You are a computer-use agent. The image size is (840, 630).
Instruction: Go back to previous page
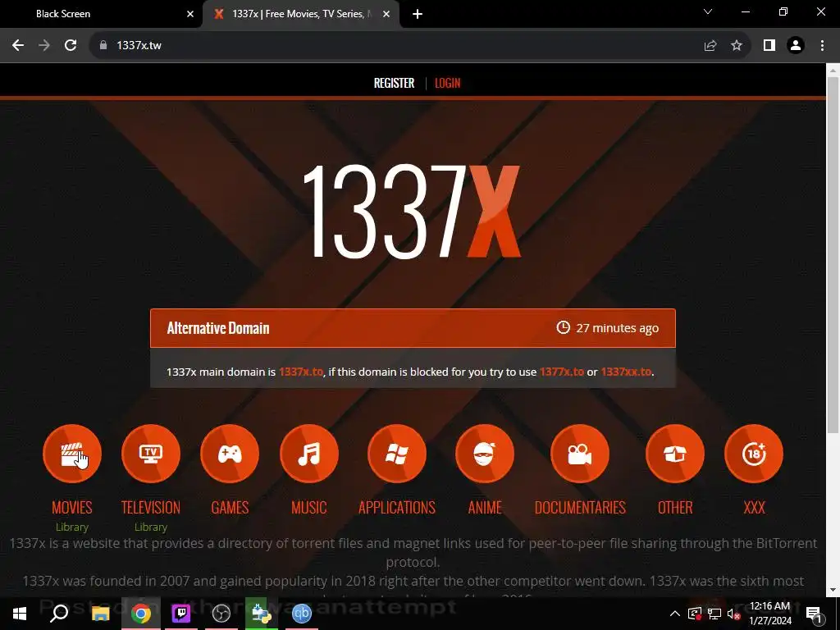point(18,46)
